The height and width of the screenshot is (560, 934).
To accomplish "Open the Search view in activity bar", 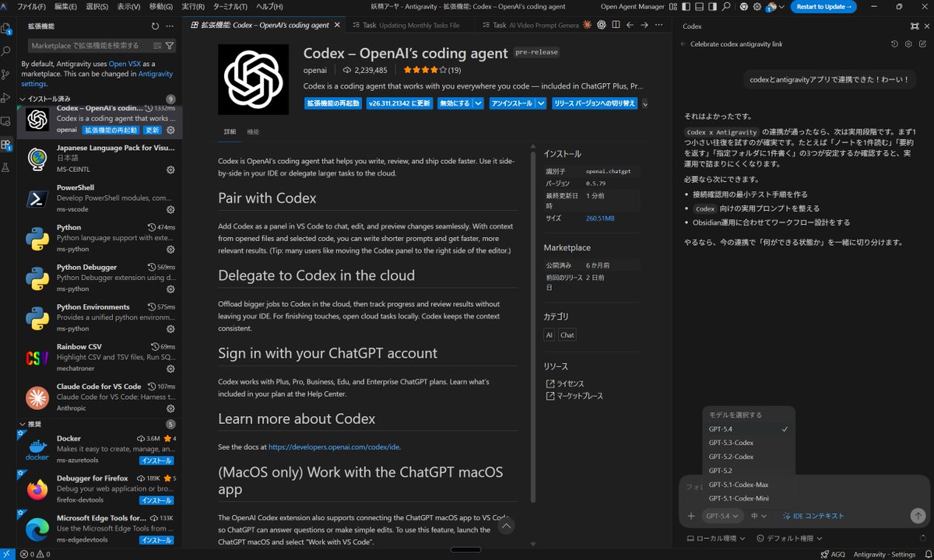I will pyautogui.click(x=7, y=52).
